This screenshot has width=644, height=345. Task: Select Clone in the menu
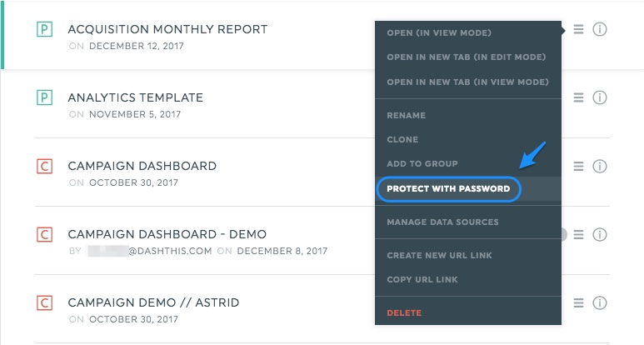(402, 140)
